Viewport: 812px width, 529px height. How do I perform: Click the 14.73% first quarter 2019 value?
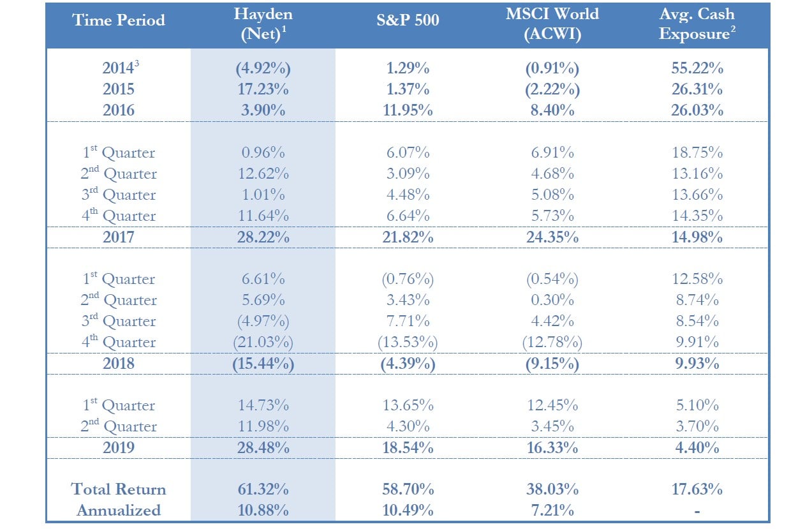[262, 405]
